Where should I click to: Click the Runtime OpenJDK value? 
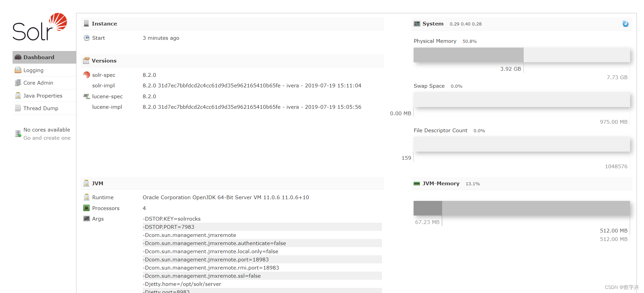[226, 197]
